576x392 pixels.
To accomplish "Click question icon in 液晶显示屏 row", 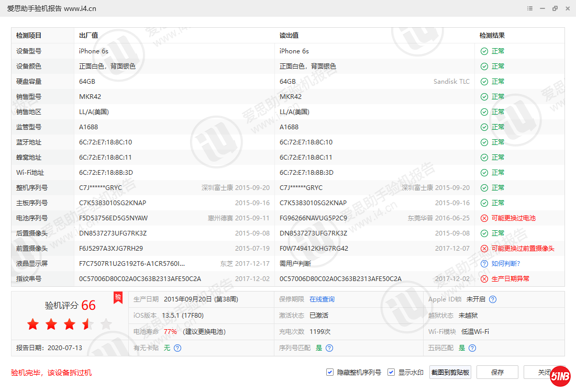I will [x=484, y=264].
